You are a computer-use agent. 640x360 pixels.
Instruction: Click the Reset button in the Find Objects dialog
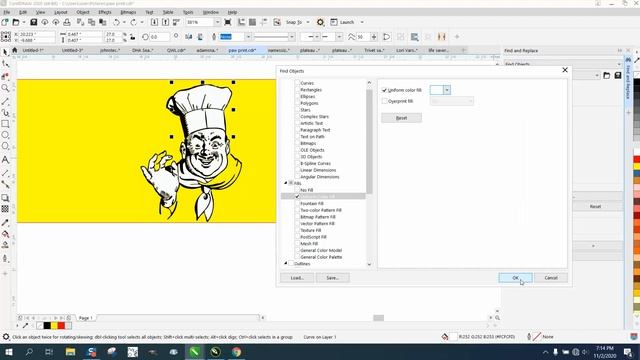(x=401, y=118)
